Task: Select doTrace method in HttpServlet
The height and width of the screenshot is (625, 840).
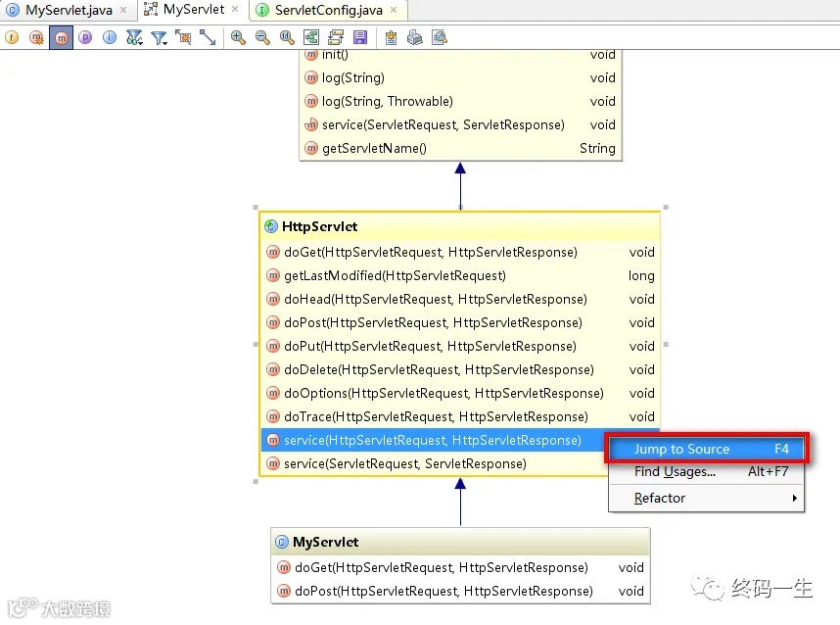Action: (x=459, y=417)
